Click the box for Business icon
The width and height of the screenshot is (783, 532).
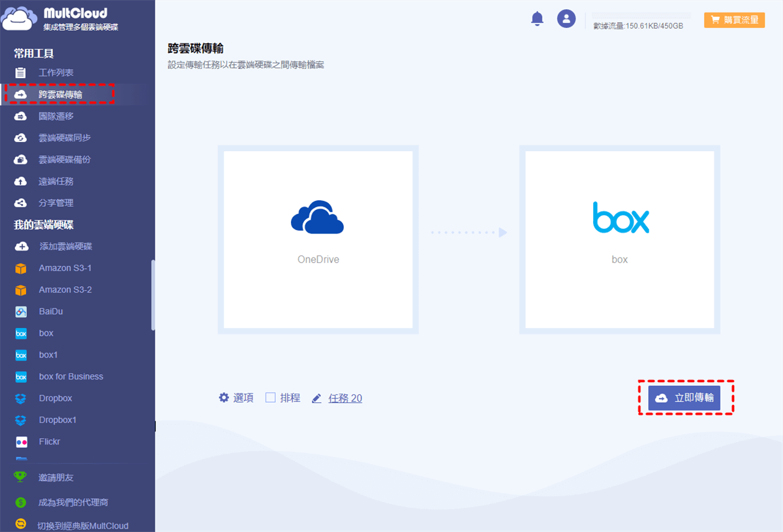point(21,376)
